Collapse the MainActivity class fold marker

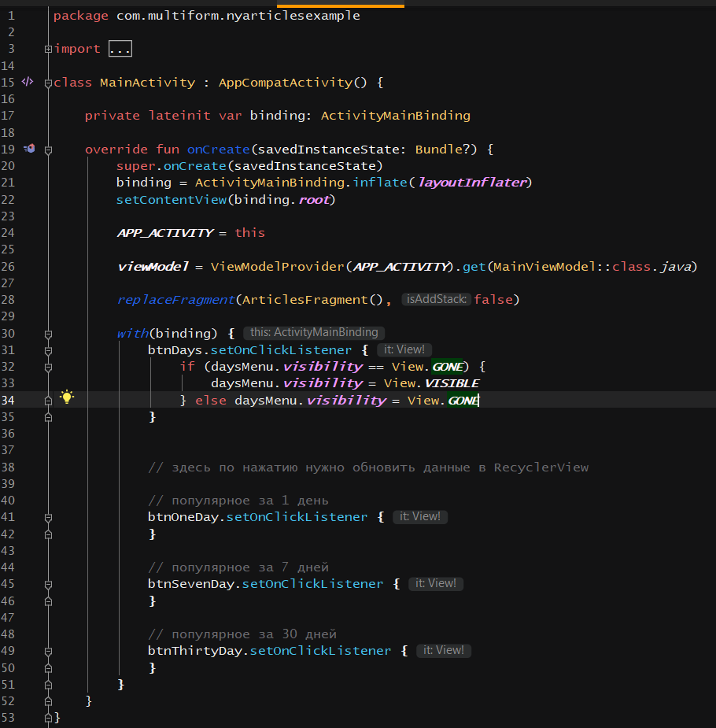point(48,83)
